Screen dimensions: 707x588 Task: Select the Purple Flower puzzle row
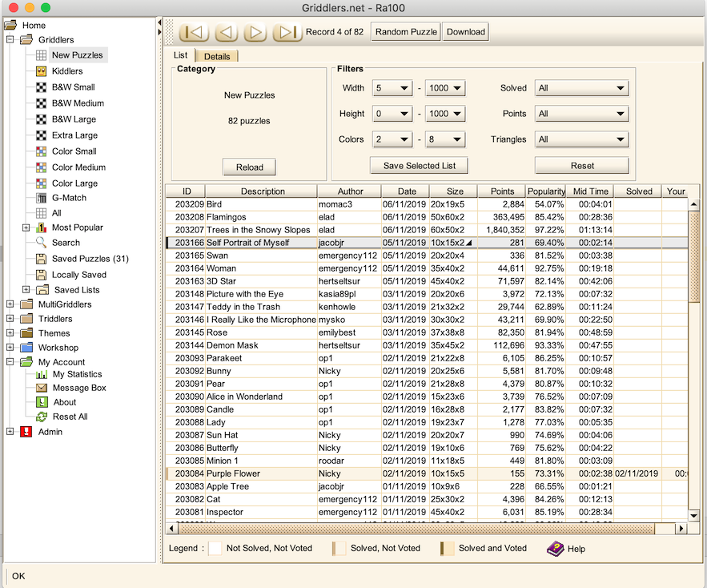[x=427, y=473]
